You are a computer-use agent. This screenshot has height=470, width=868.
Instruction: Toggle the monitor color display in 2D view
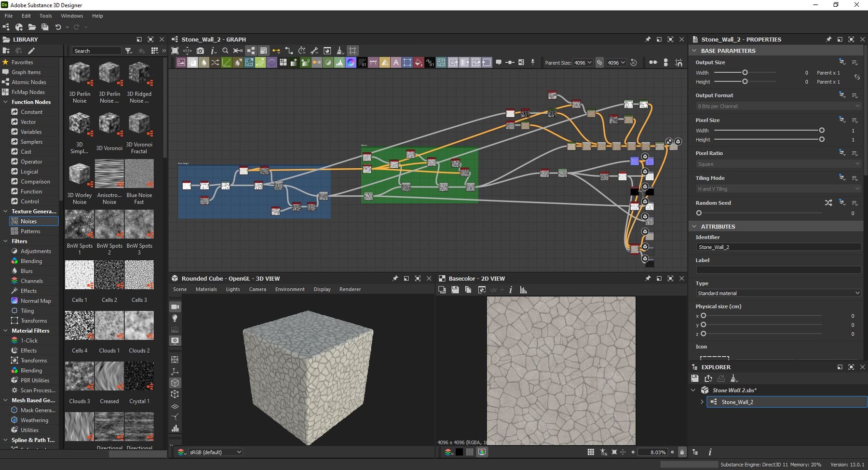coord(482,452)
